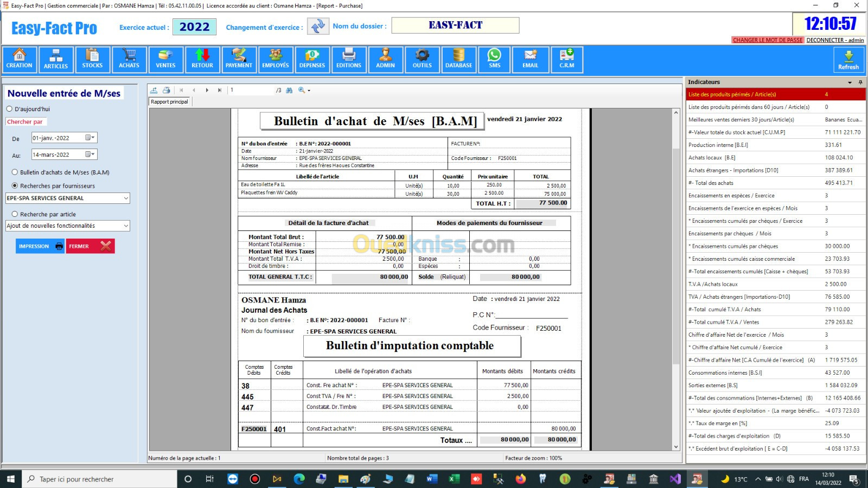Click the red FERMER button
This screenshot has width=868, height=488.
coord(91,246)
